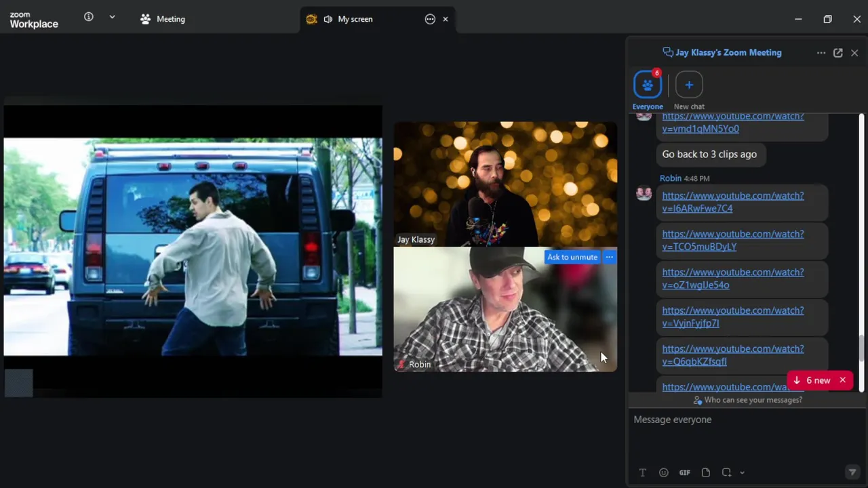Click Robin's avatar in the chat
The width and height of the screenshot is (868, 488).
tap(644, 193)
